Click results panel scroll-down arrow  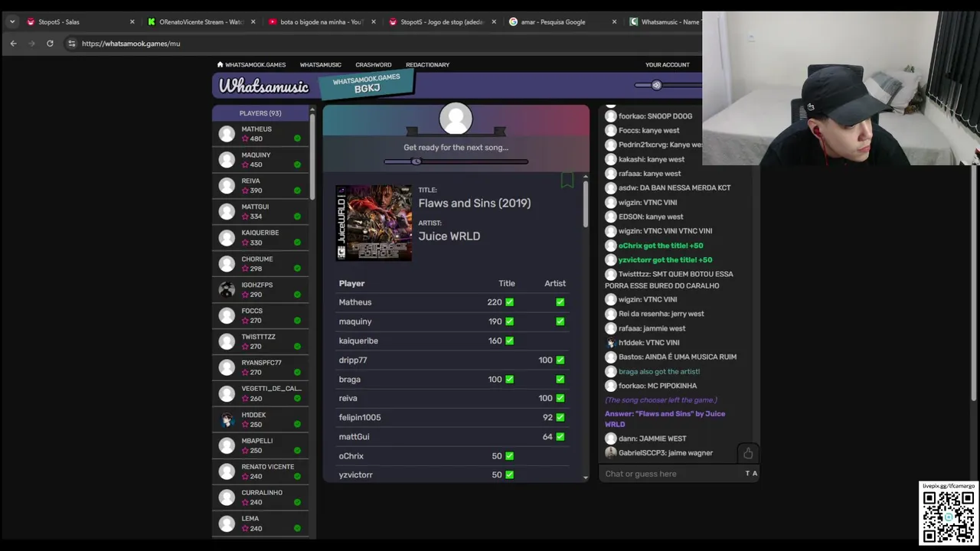[x=586, y=478]
